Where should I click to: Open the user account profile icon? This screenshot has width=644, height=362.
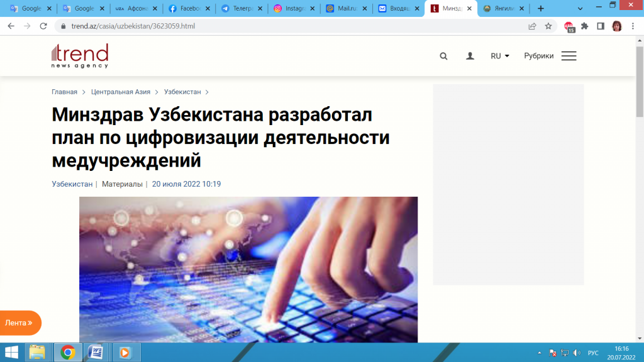pos(470,56)
